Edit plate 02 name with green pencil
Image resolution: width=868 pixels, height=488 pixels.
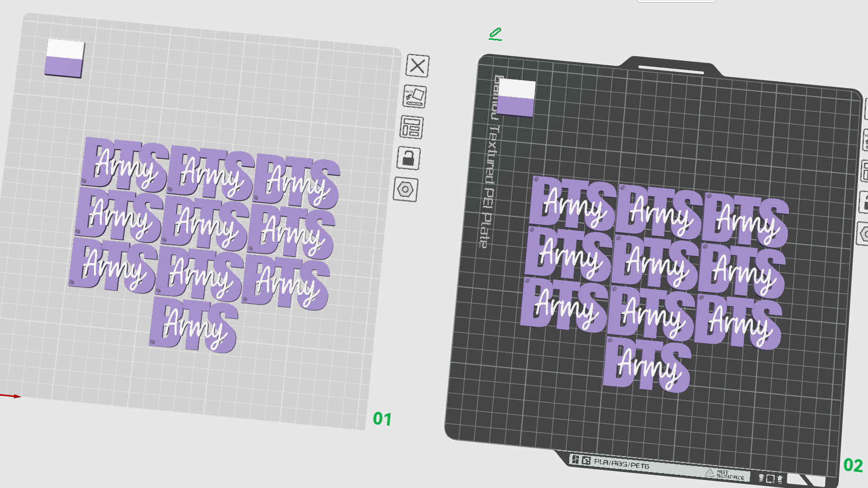point(495,34)
